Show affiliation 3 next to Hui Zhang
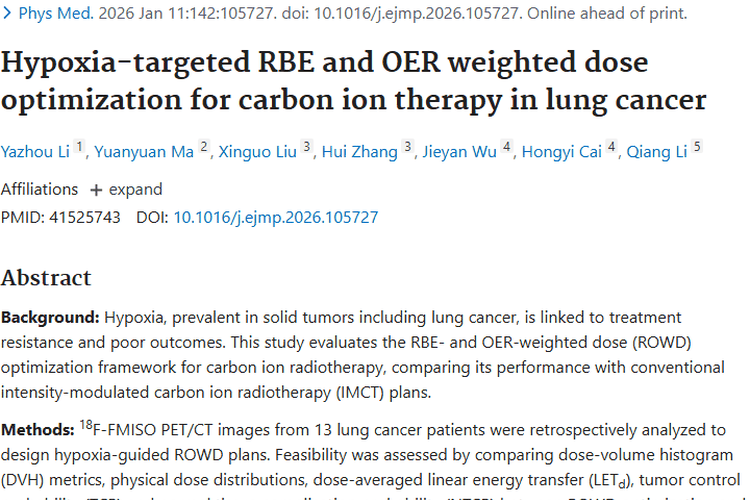The image size is (750, 500). tap(408, 147)
